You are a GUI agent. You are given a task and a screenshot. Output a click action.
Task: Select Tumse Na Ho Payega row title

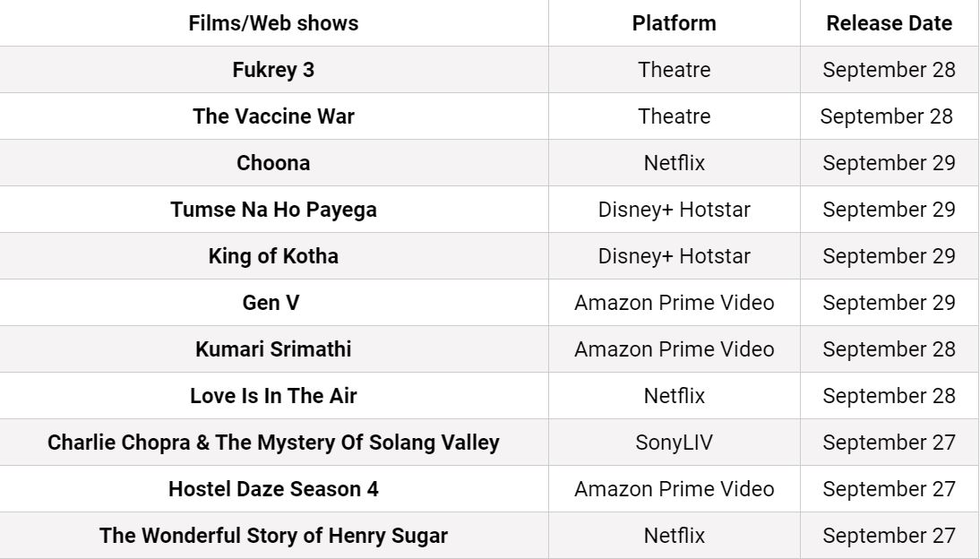click(x=273, y=210)
